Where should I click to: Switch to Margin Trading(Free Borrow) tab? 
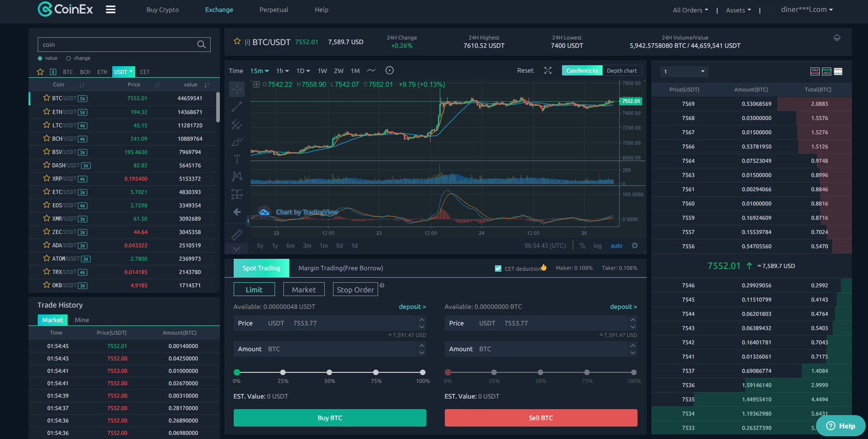click(340, 268)
